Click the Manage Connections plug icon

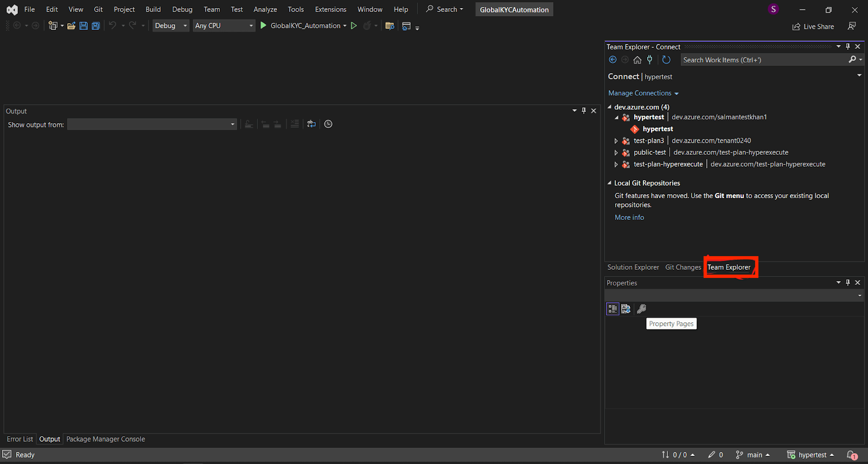(649, 60)
